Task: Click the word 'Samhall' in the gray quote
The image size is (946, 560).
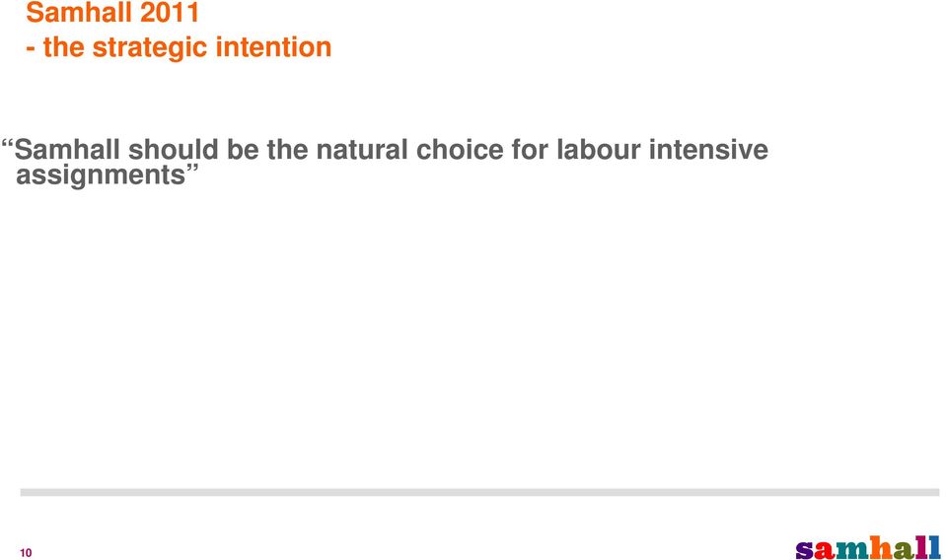Action: point(67,150)
